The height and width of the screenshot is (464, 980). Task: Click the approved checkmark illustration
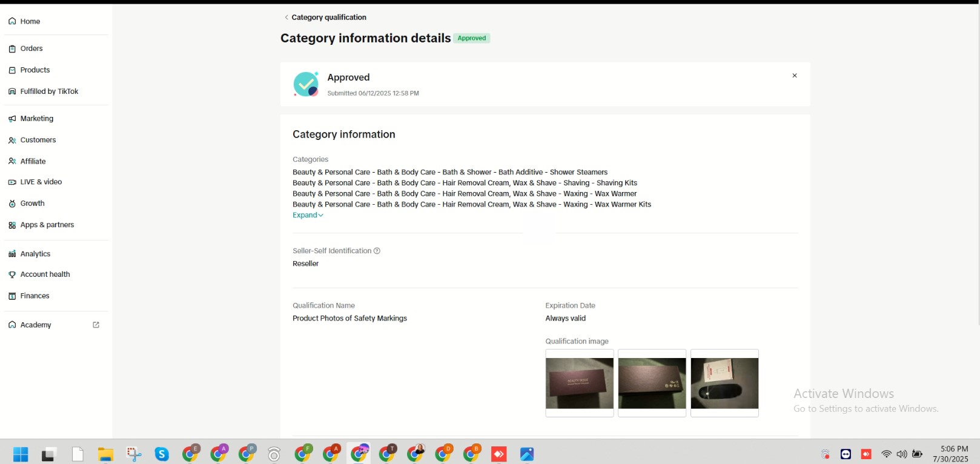(x=306, y=84)
